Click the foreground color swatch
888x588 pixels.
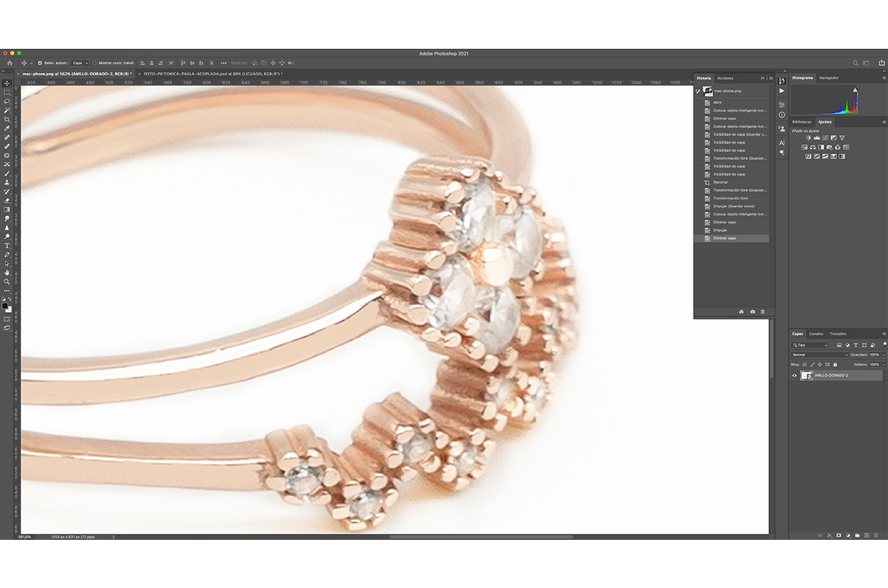(x=5, y=305)
